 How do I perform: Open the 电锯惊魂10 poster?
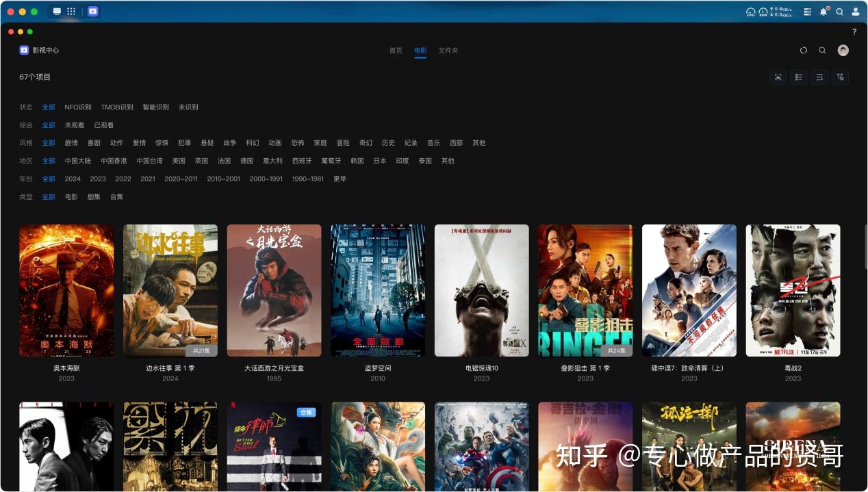482,290
